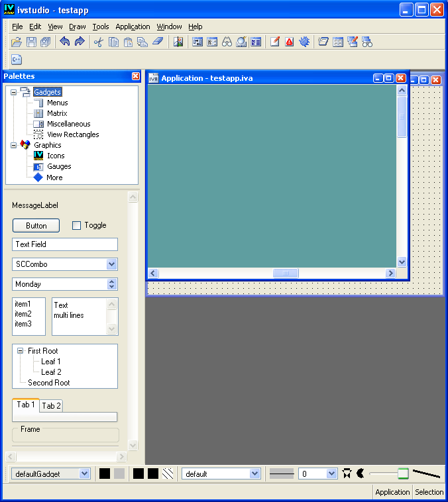Click the Redo arrow icon
448x502 pixels.
click(x=80, y=42)
